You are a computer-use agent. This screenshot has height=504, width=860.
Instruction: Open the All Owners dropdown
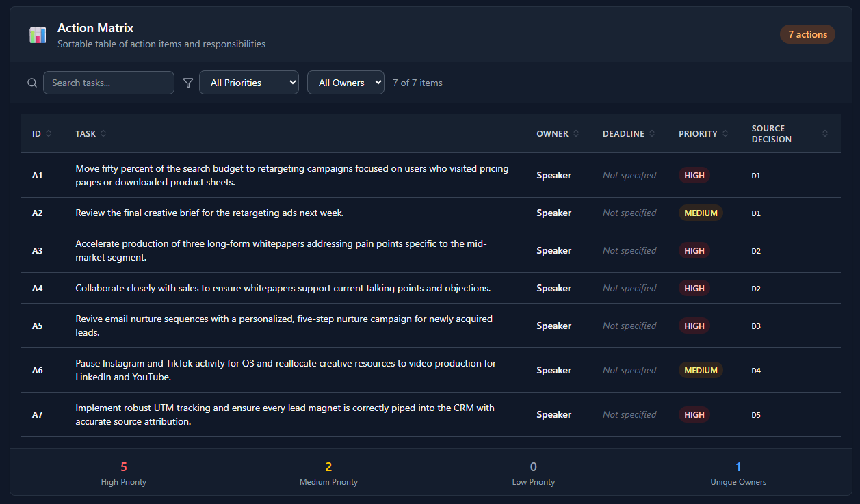(346, 83)
